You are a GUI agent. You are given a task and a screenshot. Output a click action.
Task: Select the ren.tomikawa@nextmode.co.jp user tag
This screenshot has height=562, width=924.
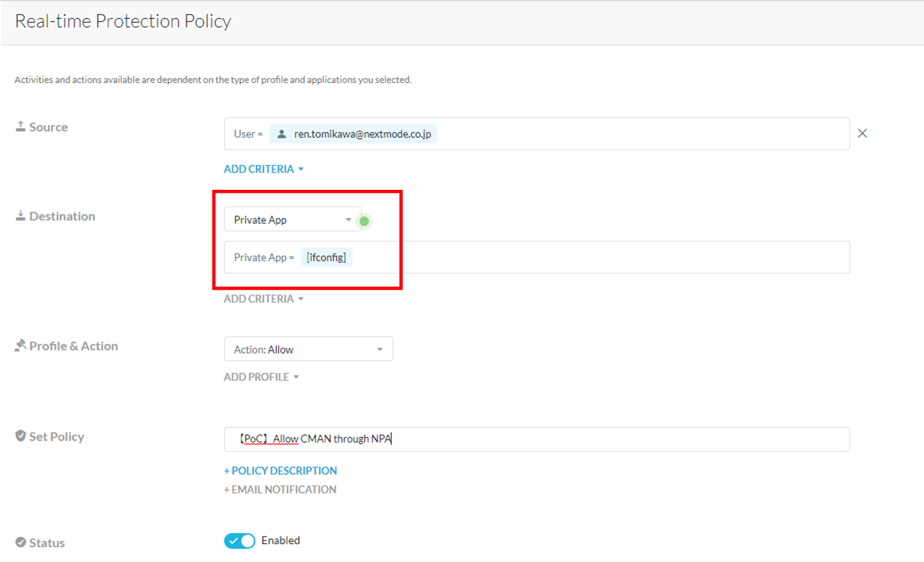[362, 134]
